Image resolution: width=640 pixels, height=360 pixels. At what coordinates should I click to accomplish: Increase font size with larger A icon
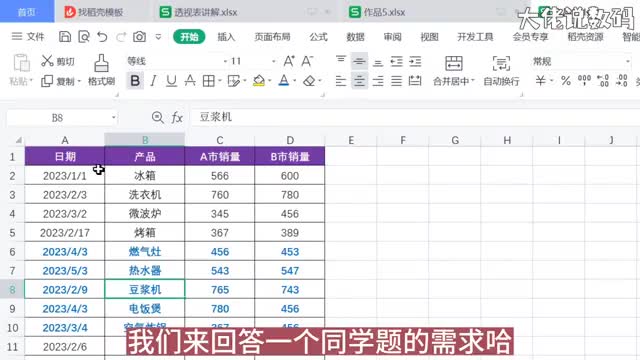[x=289, y=61]
